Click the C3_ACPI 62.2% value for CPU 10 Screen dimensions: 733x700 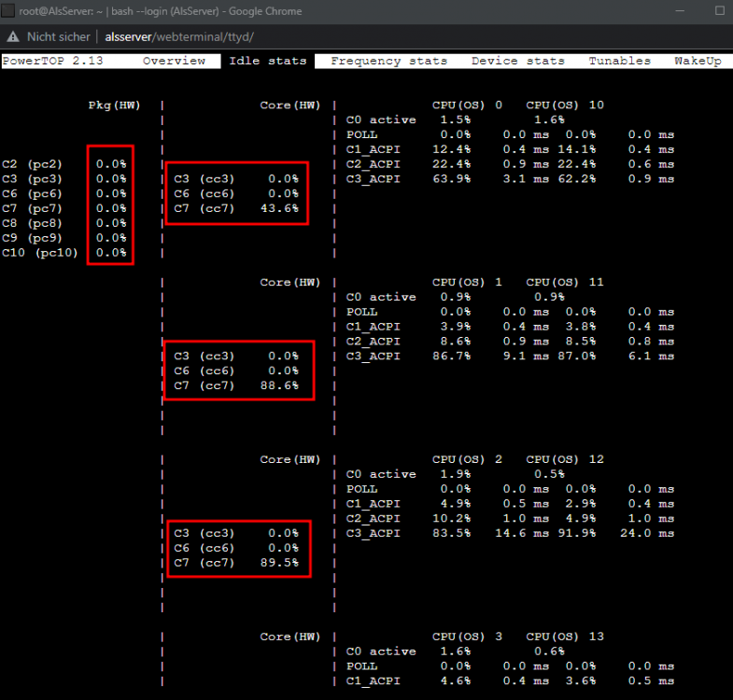click(x=577, y=179)
